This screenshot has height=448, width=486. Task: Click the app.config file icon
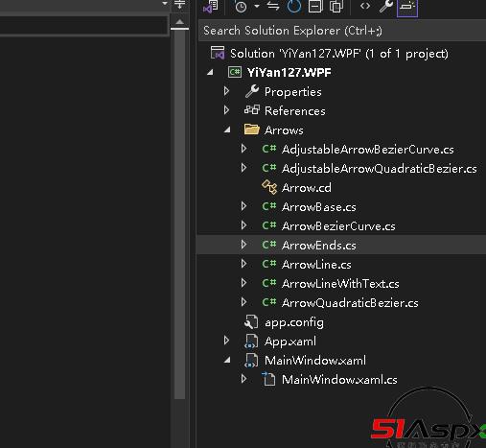click(x=251, y=321)
